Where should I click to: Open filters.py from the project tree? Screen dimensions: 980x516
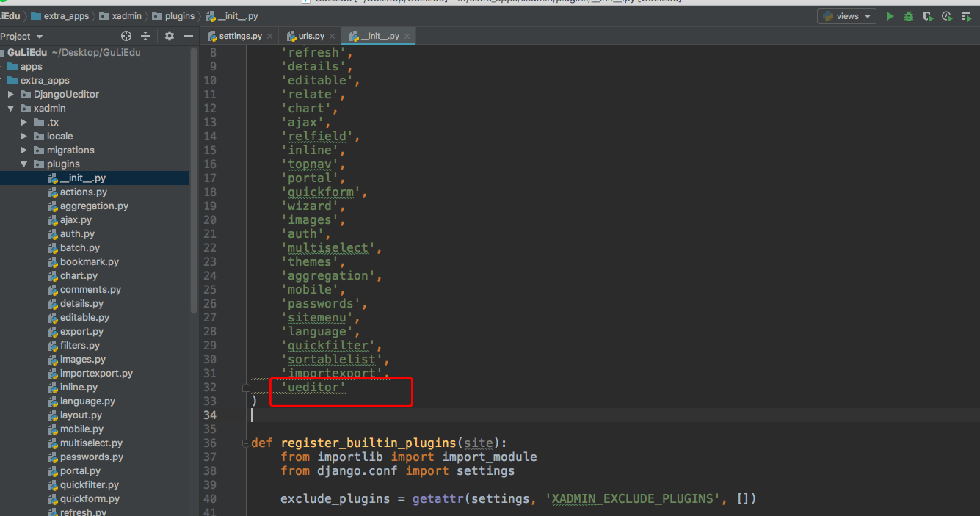80,345
